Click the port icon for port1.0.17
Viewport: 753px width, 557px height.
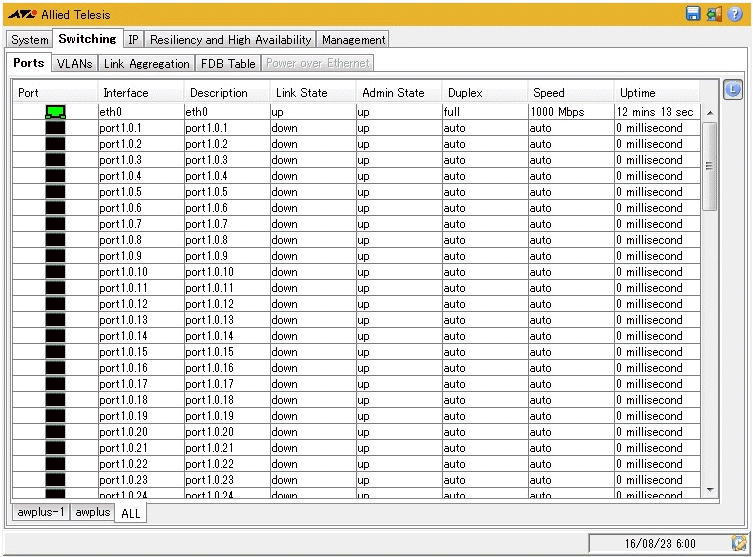(x=55, y=384)
